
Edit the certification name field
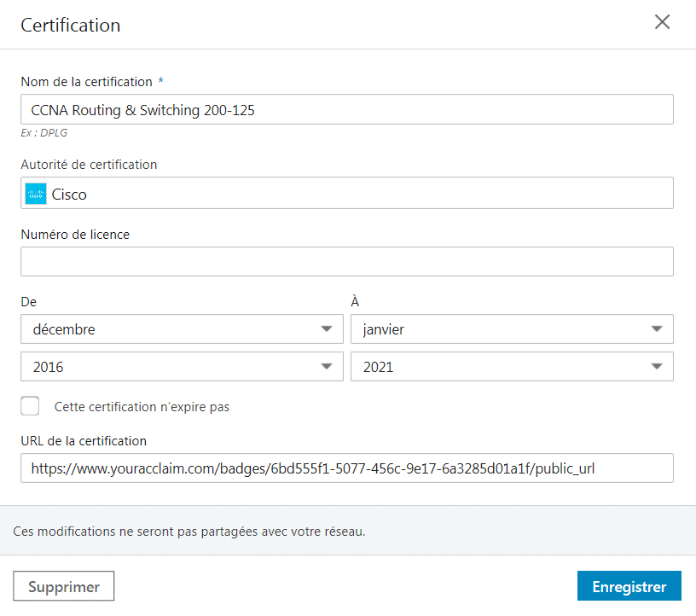346,109
